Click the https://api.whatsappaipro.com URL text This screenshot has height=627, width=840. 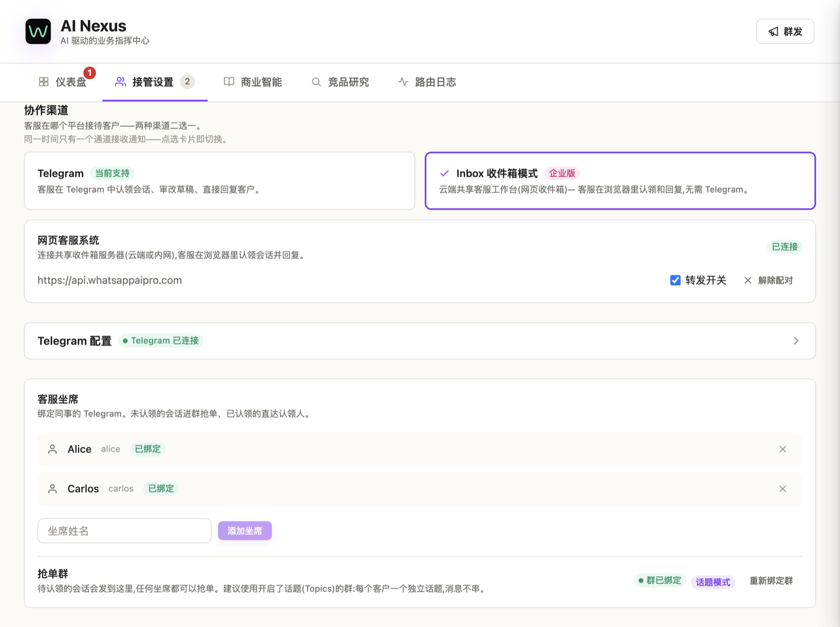(x=110, y=280)
